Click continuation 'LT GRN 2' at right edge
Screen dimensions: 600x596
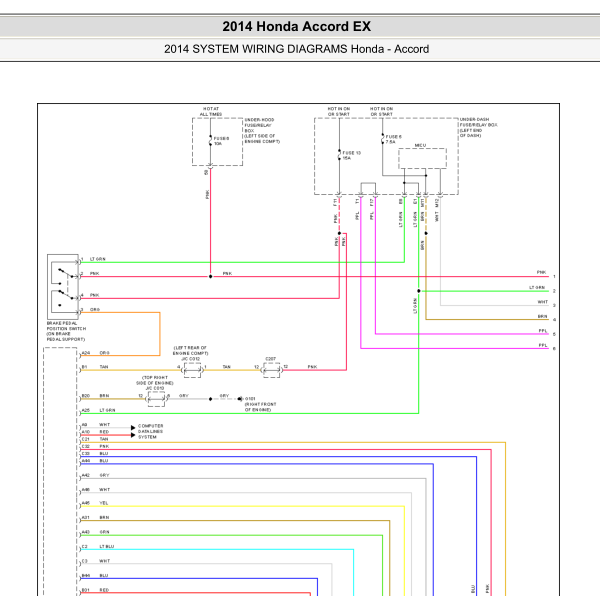(x=543, y=289)
